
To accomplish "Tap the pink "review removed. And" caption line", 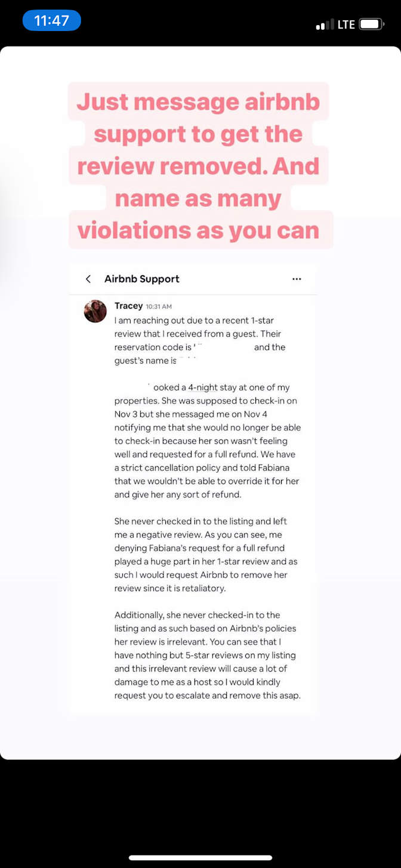I will pyautogui.click(x=198, y=166).
